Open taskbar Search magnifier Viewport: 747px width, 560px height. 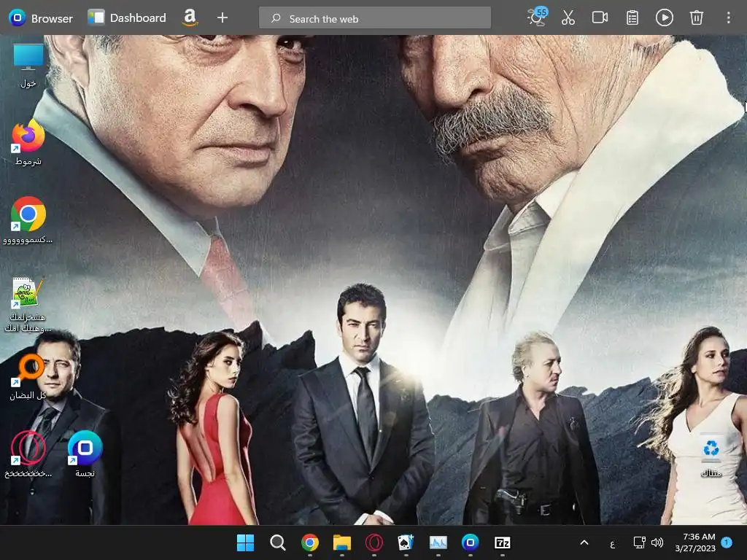(277, 542)
